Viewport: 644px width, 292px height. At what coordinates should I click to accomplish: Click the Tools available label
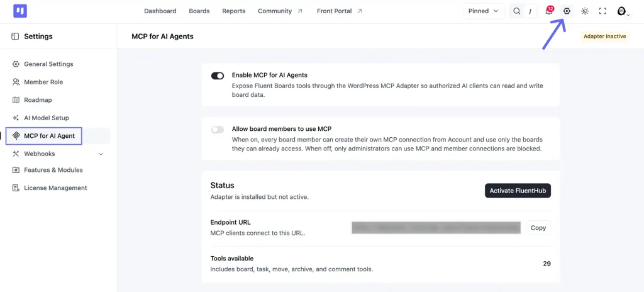[232, 258]
